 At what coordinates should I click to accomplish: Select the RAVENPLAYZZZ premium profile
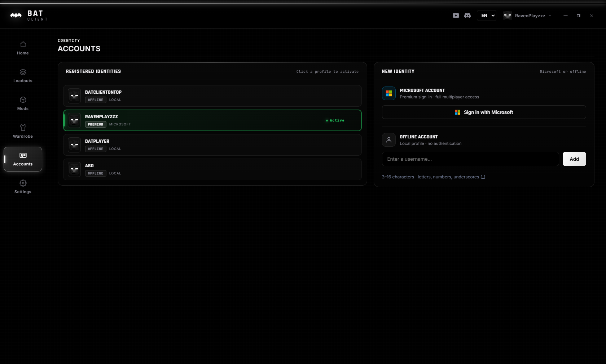(212, 120)
